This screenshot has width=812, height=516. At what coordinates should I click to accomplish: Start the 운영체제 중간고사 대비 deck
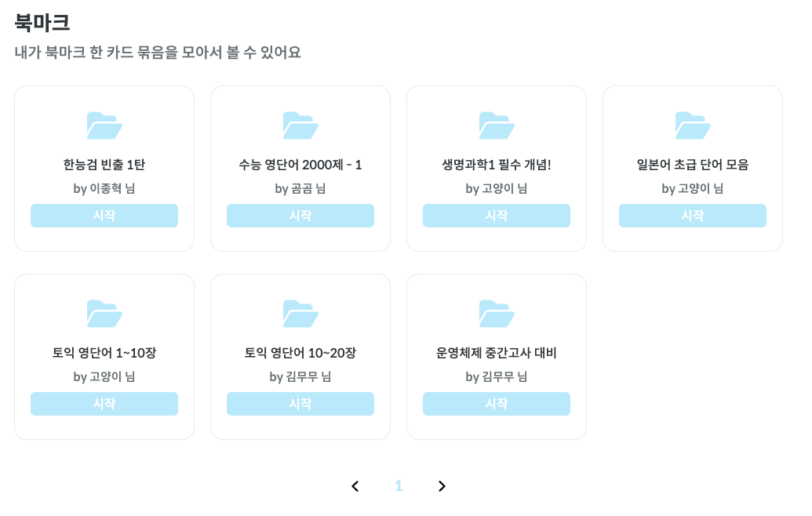click(496, 404)
